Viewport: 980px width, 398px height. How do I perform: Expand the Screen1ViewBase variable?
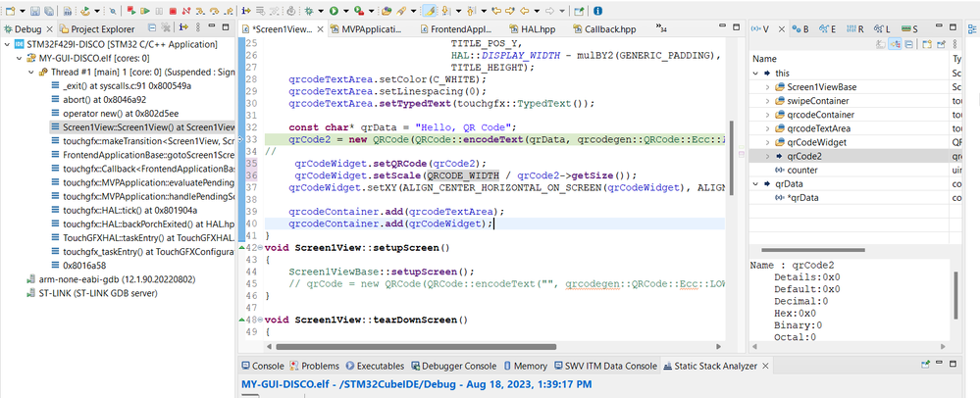[767, 87]
